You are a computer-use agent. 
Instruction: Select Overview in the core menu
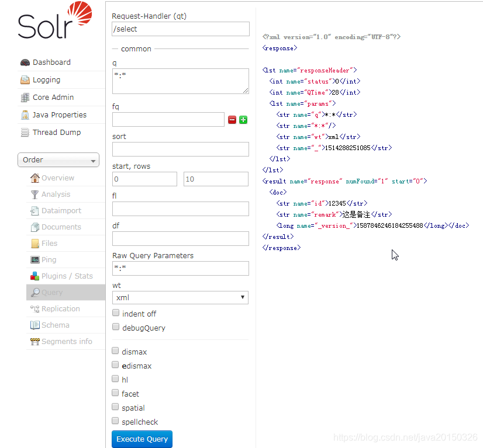pos(58,178)
